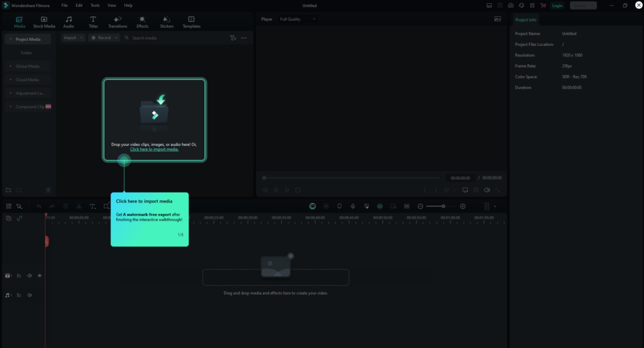Zoom out timeline with the minus button
This screenshot has width=644, height=348.
click(x=420, y=206)
